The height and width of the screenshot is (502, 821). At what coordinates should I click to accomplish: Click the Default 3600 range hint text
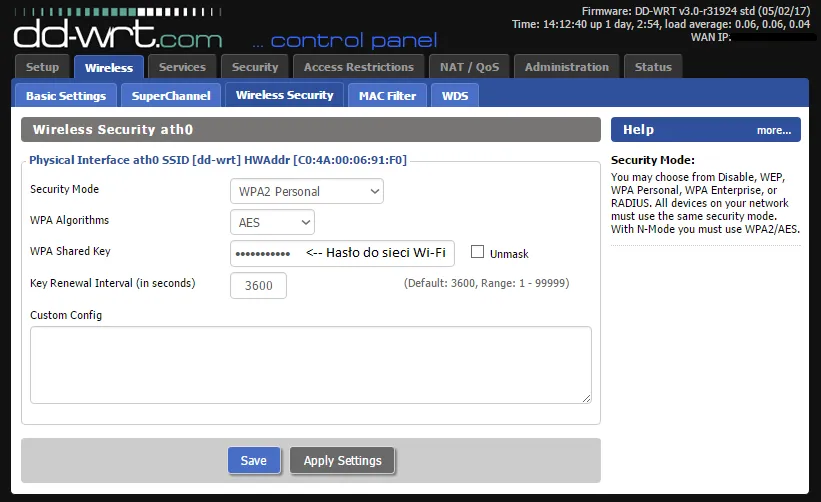tap(486, 283)
